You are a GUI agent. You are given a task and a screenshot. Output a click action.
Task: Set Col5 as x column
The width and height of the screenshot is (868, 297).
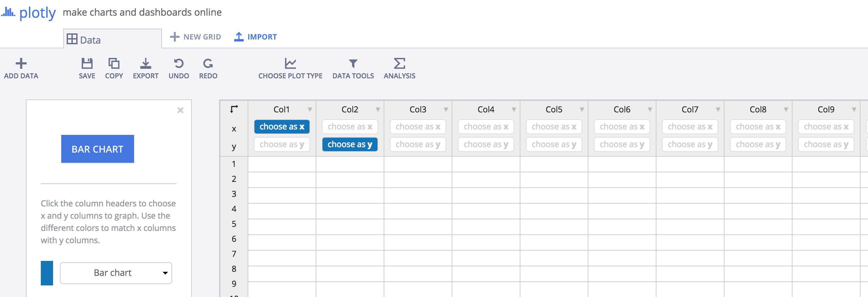tap(554, 127)
